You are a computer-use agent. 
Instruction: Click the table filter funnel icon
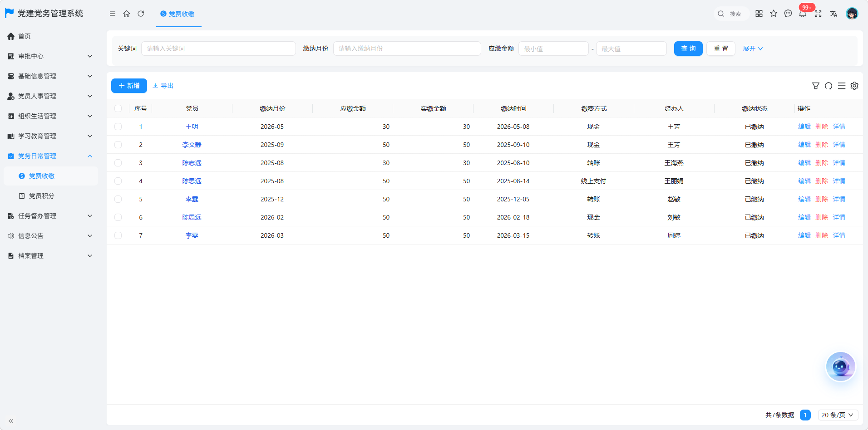pos(816,86)
